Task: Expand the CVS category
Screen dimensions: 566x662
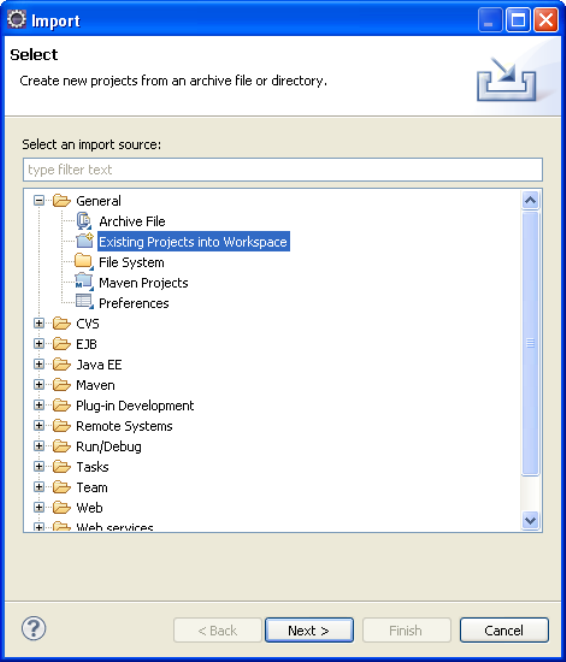Action: click(39, 323)
